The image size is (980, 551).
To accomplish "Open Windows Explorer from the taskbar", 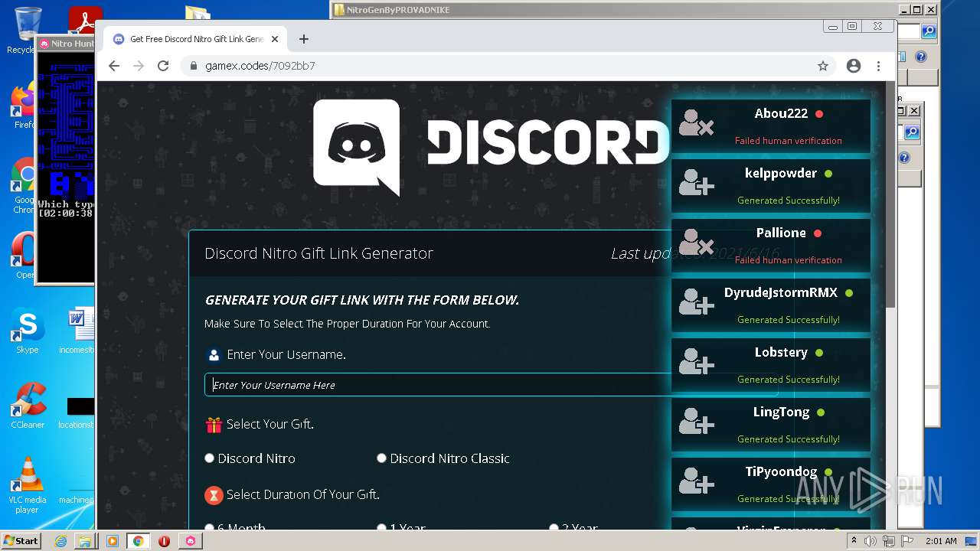I will pyautogui.click(x=85, y=541).
